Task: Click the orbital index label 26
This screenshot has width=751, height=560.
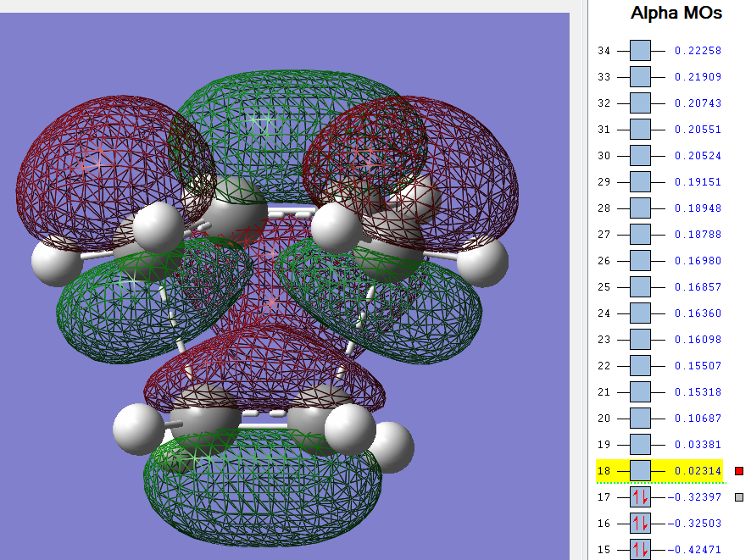Action: 604,261
